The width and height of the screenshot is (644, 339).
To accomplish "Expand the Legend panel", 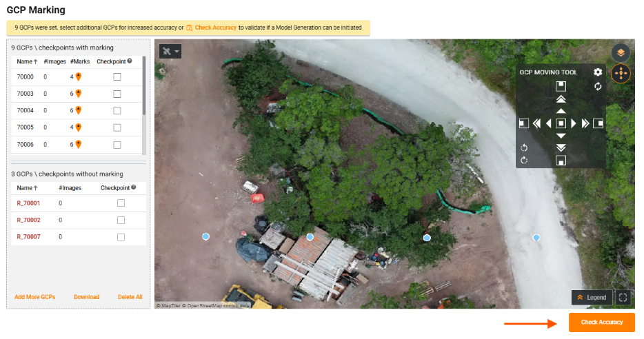I will pos(592,298).
